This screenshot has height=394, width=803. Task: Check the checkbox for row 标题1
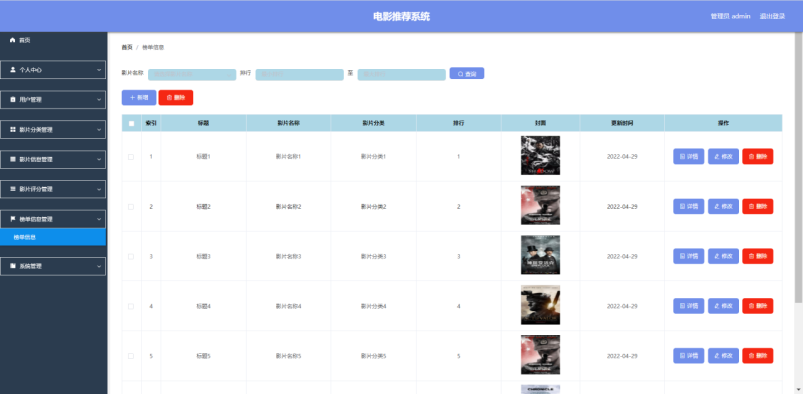131,157
